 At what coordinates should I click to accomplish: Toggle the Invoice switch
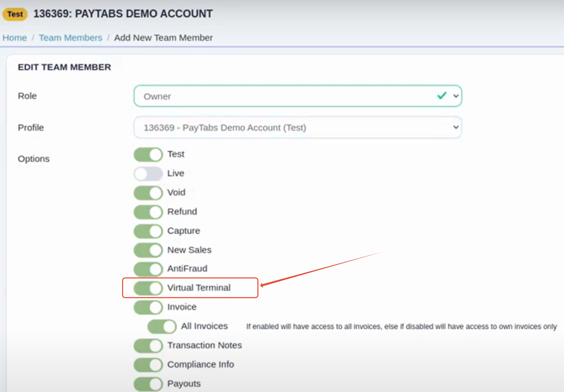point(148,307)
